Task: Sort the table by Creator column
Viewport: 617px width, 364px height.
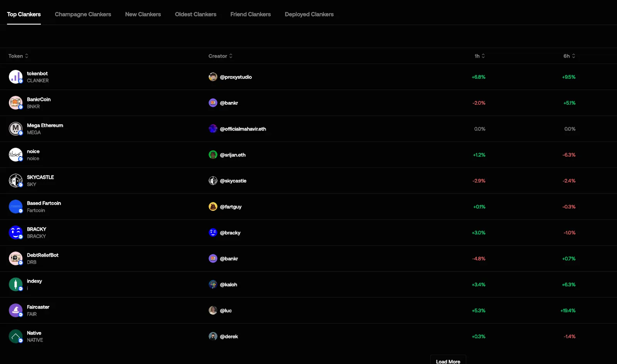Action: pyautogui.click(x=221, y=56)
